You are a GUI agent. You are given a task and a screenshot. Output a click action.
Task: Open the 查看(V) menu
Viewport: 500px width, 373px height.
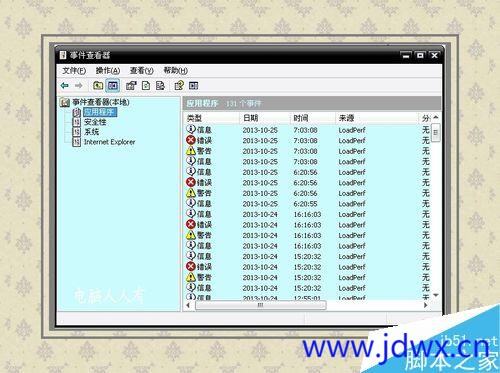pos(141,71)
